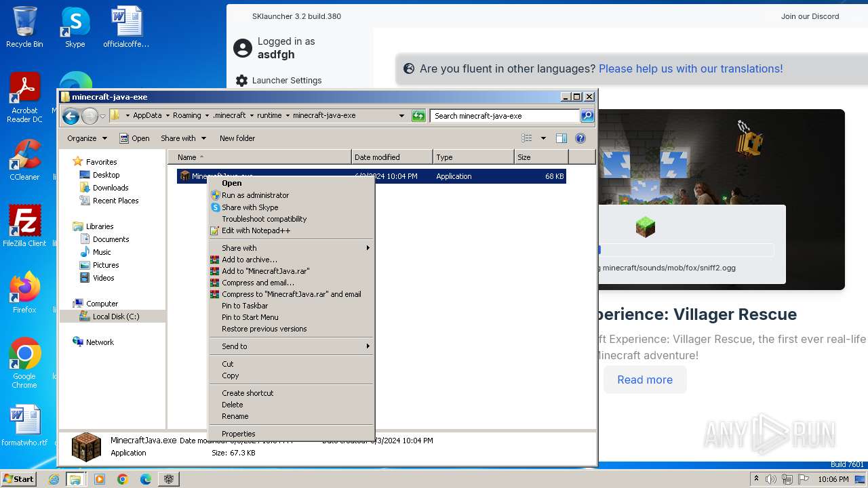This screenshot has height=488, width=868.
Task: Click the Search minecraft-java-exe field
Action: (505, 116)
